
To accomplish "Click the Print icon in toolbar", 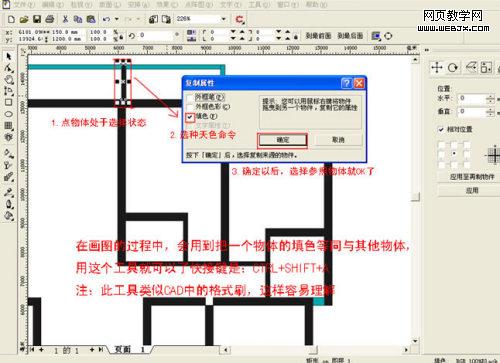I will [50, 19].
